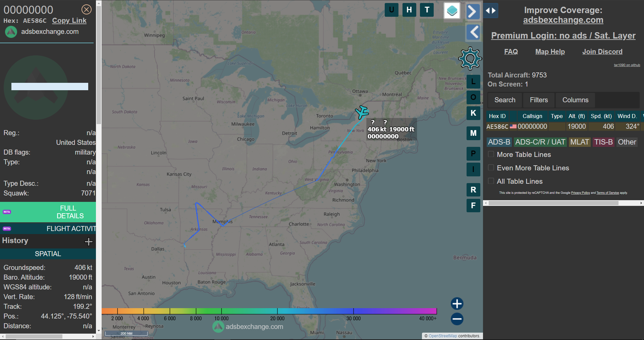Click the FLIGHT ACTIVITY button
Image resolution: width=644 pixels, height=340 pixels.
coord(48,229)
